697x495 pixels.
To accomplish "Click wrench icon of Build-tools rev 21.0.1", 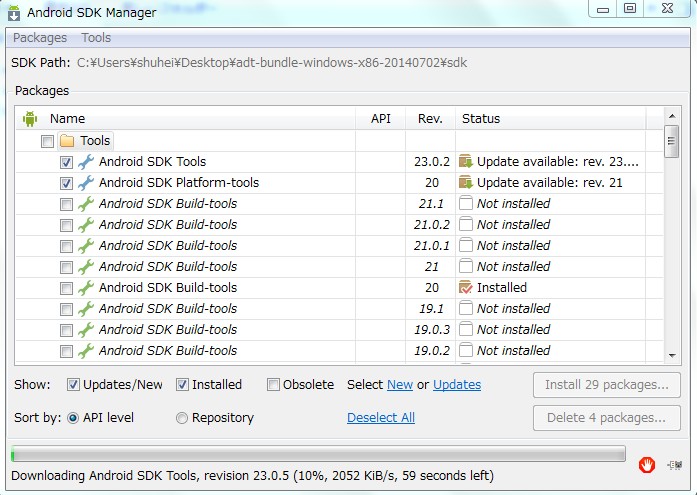I will coord(86,246).
